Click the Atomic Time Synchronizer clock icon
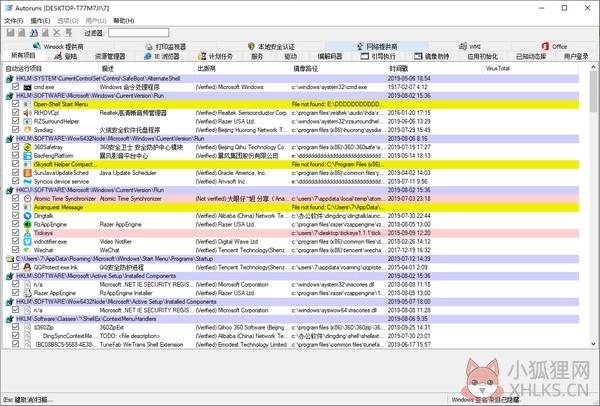The width and height of the screenshot is (600, 406). [x=27, y=199]
